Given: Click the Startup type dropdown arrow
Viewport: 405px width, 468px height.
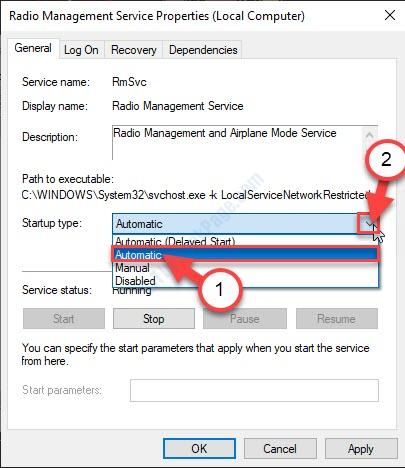Looking at the screenshot, I should [369, 223].
